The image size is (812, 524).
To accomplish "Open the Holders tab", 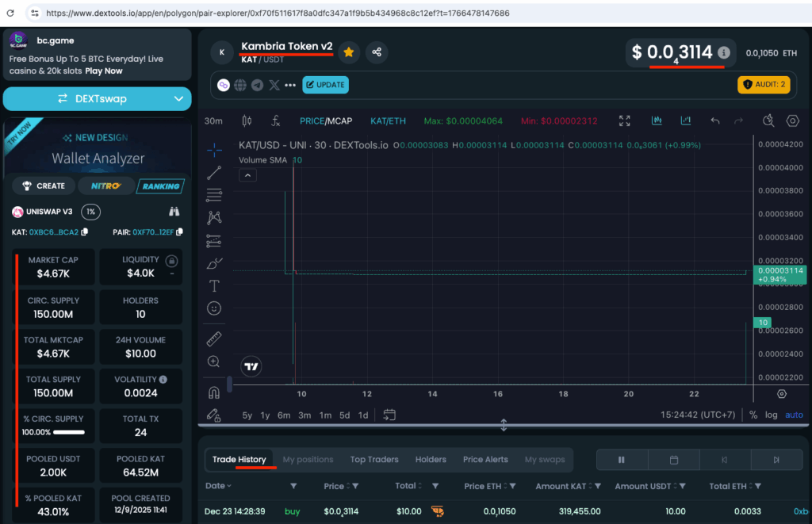I will (x=431, y=460).
